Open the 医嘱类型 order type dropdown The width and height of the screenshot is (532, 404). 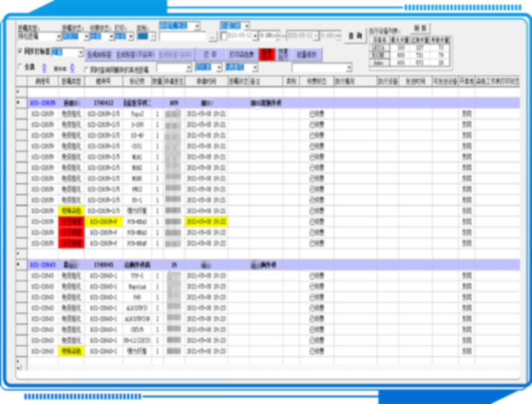click(58, 36)
